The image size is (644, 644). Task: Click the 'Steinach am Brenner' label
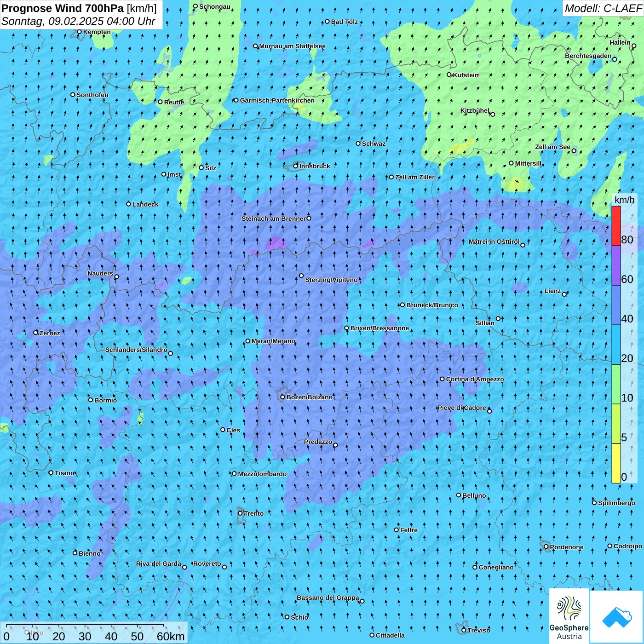point(273,218)
